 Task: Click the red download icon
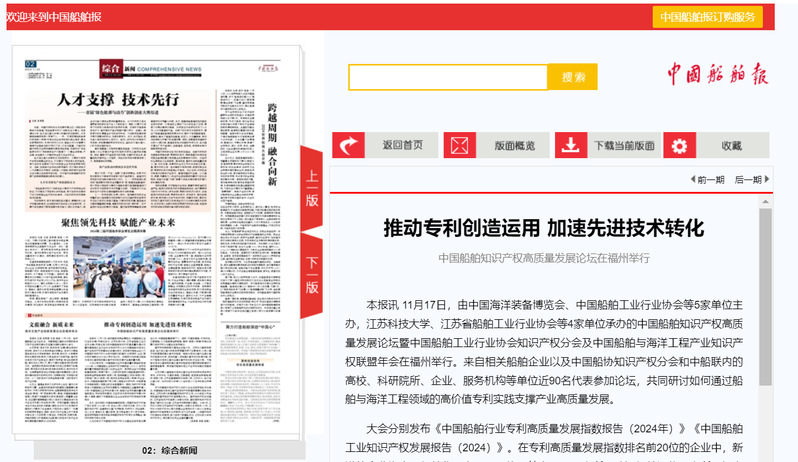coord(570,146)
